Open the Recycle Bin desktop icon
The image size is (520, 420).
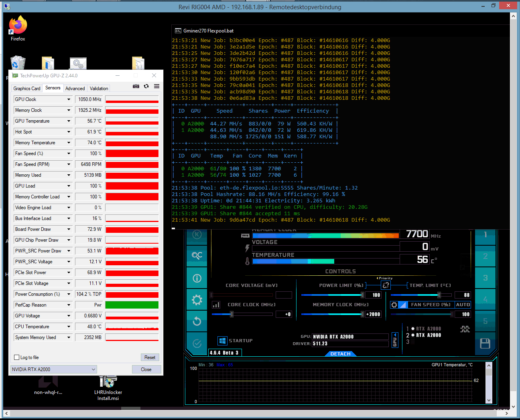18,63
